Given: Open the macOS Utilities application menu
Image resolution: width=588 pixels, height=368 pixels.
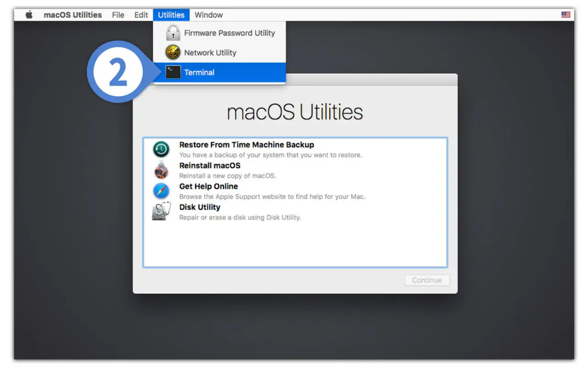Looking at the screenshot, I should [73, 15].
